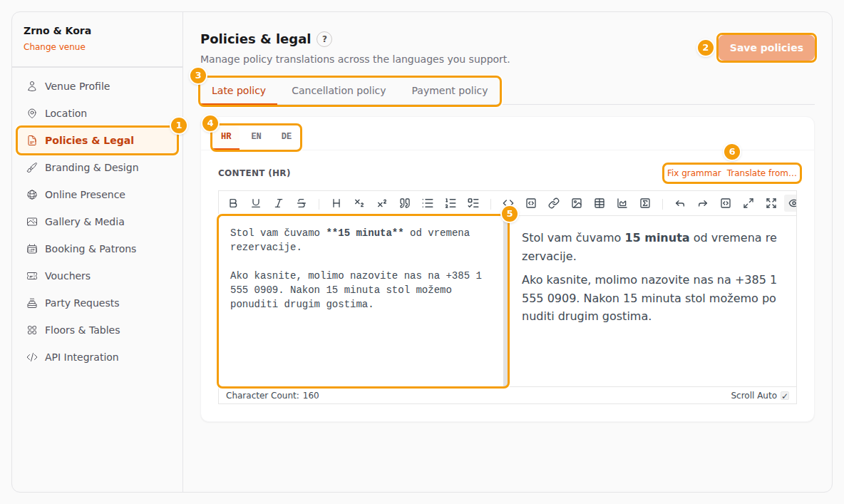This screenshot has width=844, height=504.
Task: Open Venue Profile in the sidebar
Action: [x=98, y=86]
